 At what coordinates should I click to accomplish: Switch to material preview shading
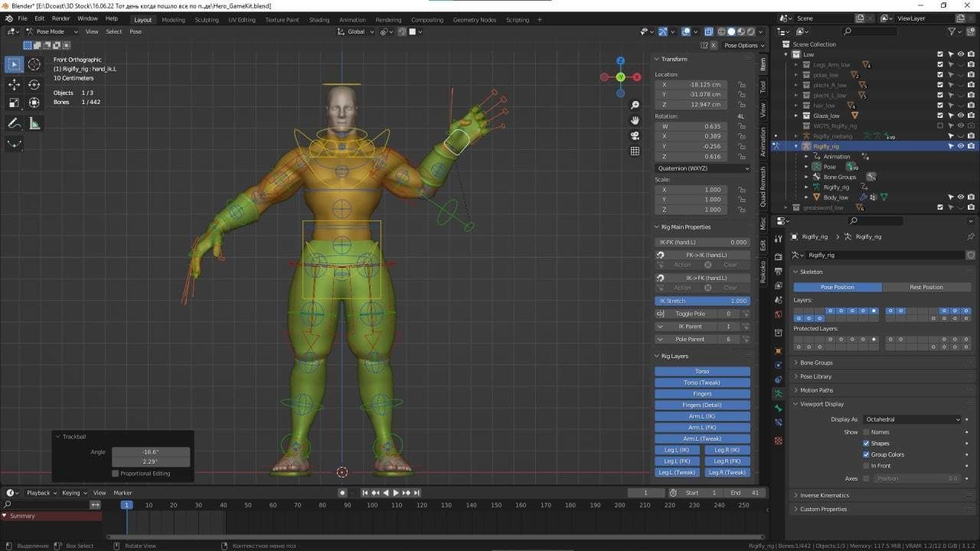pos(740,31)
